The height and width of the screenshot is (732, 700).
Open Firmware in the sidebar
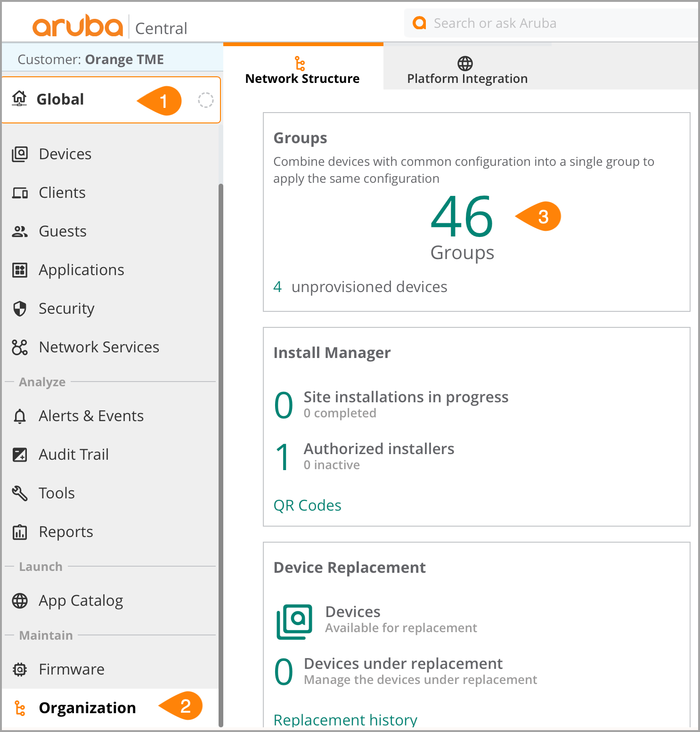click(x=109, y=669)
